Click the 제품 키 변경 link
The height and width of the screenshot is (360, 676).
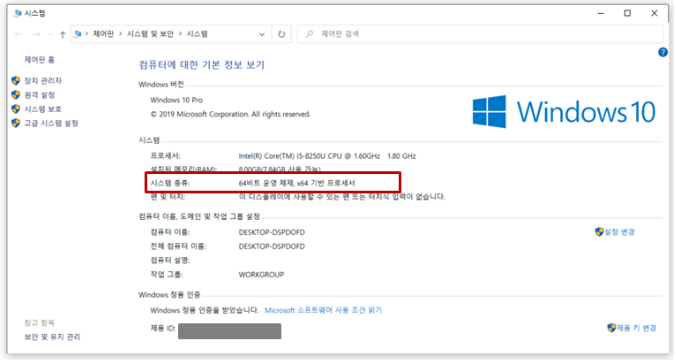click(636, 328)
